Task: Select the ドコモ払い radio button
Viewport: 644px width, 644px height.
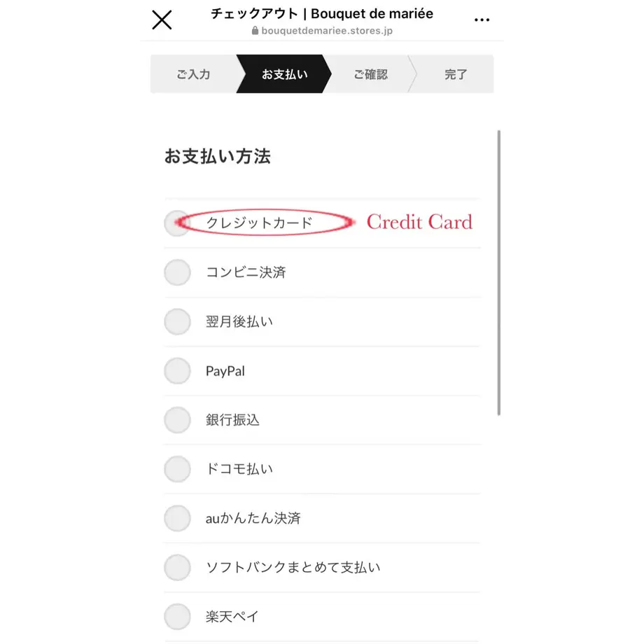Action: point(177,469)
